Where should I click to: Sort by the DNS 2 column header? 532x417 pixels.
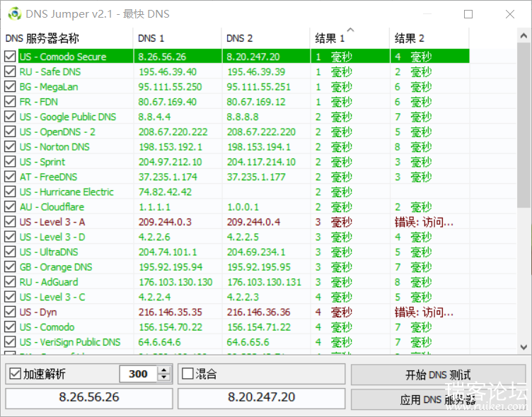(266, 38)
